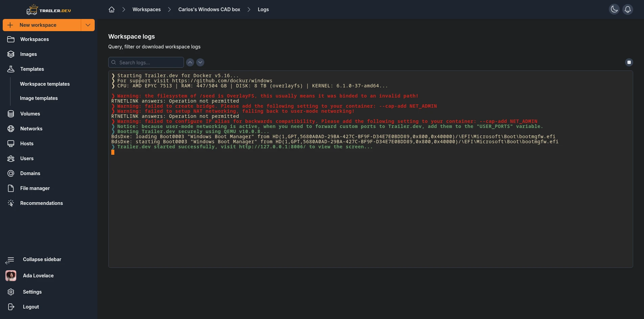Open Settings
The image size is (644, 319).
point(32,292)
